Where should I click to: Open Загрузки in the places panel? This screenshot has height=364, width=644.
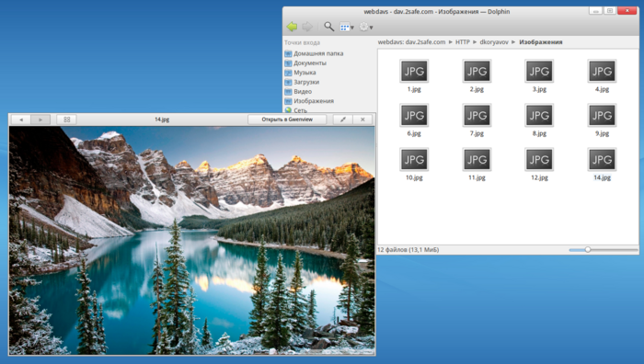[x=302, y=82]
